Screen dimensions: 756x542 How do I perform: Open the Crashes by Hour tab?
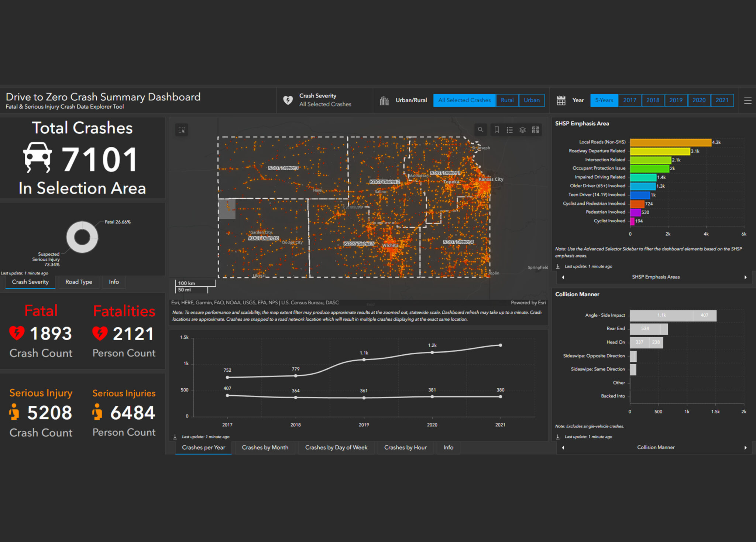(x=405, y=447)
